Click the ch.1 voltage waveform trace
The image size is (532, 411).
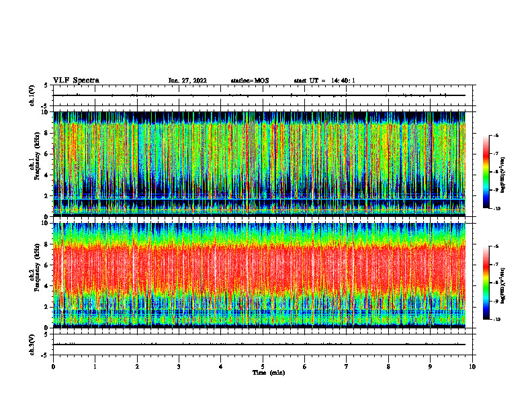(x=259, y=95)
